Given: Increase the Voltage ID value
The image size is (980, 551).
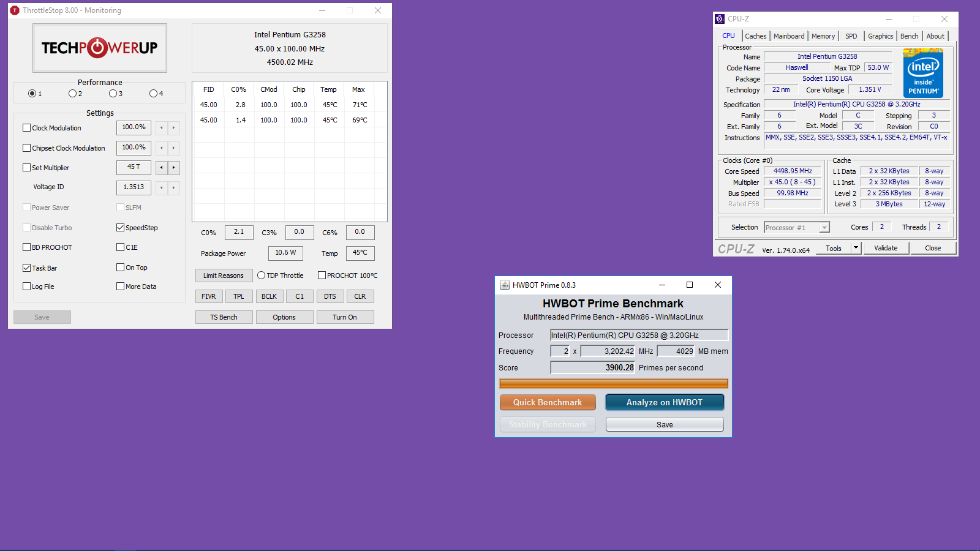Looking at the screenshot, I should point(174,188).
